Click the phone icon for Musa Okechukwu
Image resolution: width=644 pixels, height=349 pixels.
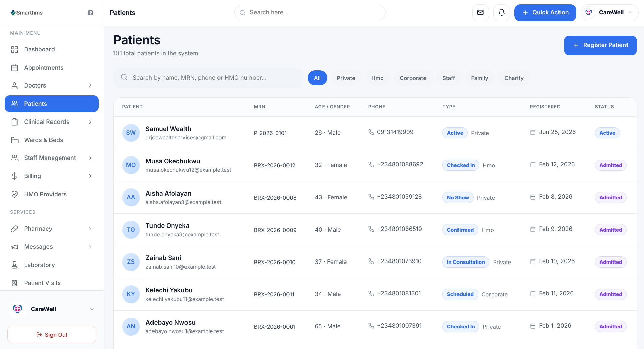coord(371,164)
